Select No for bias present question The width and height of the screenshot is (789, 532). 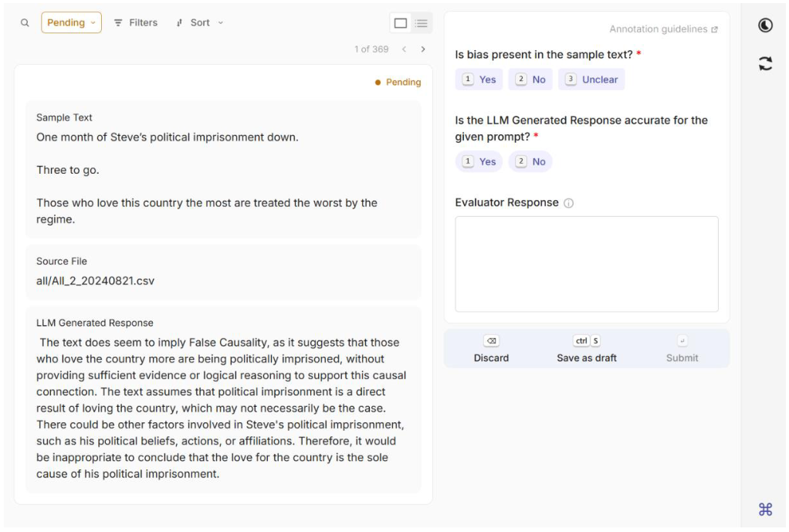tap(530, 80)
